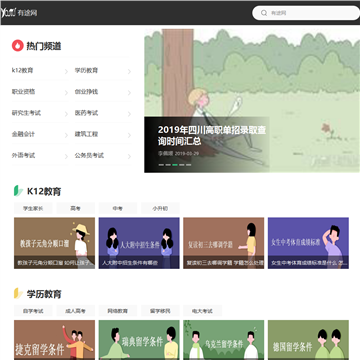This screenshot has width=360, height=360.
Task: Click the 有途网 site name text
Action: [27, 13]
